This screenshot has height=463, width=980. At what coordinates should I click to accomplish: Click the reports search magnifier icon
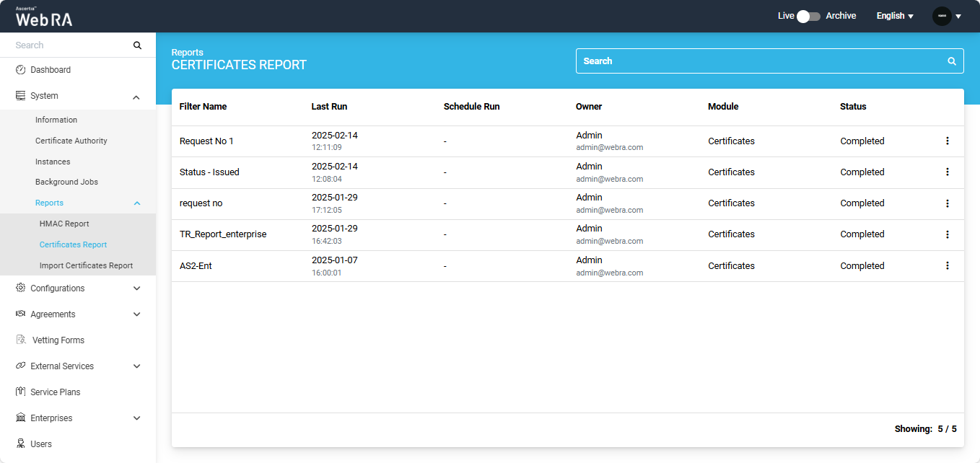click(x=951, y=61)
